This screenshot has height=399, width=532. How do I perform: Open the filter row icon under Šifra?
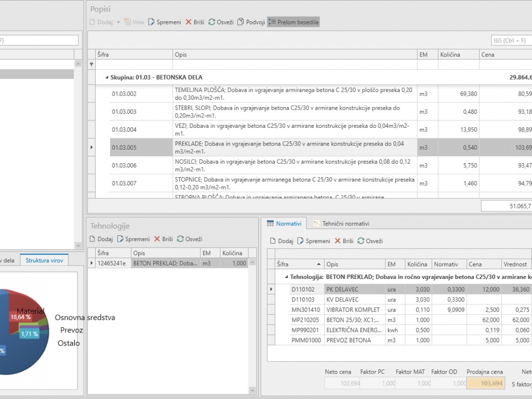tap(92, 64)
